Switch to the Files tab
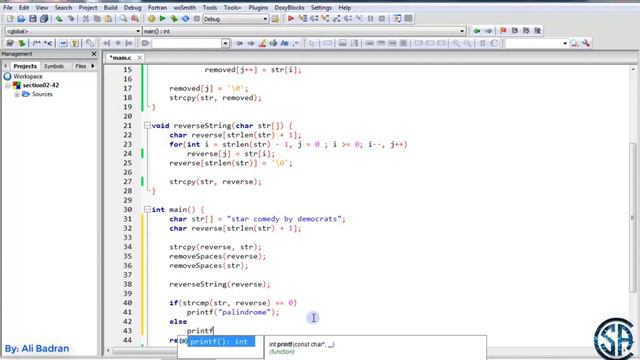Viewport: 640px width, 360px height. pos(80,66)
